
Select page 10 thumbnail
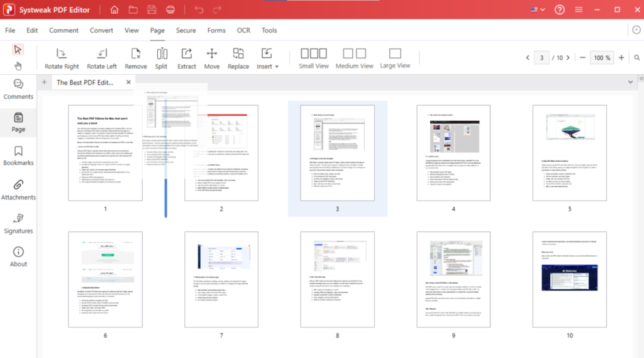570,279
